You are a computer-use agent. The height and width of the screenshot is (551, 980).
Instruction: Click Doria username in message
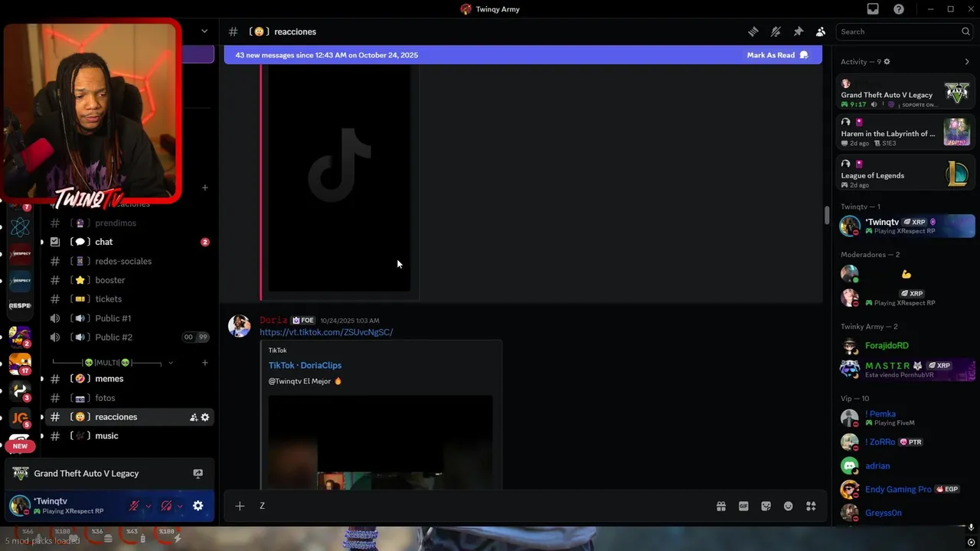coord(273,320)
